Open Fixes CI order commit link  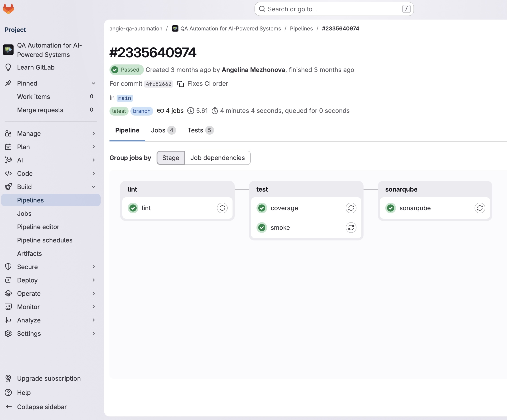208,84
